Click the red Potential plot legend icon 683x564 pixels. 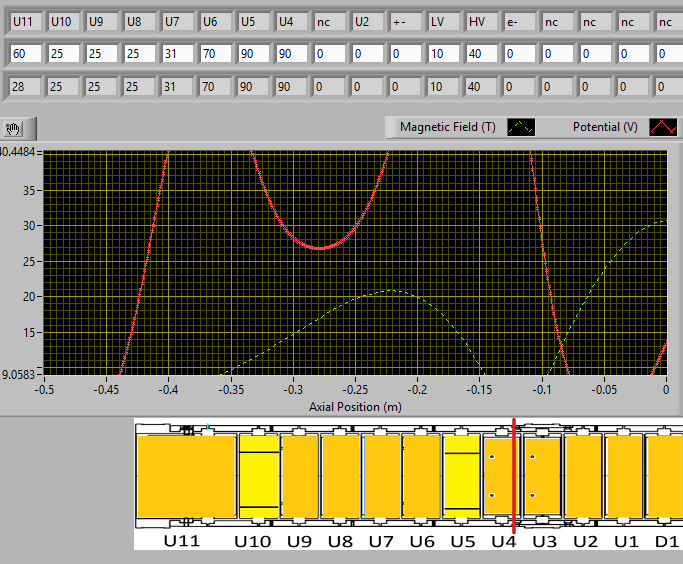pos(663,127)
